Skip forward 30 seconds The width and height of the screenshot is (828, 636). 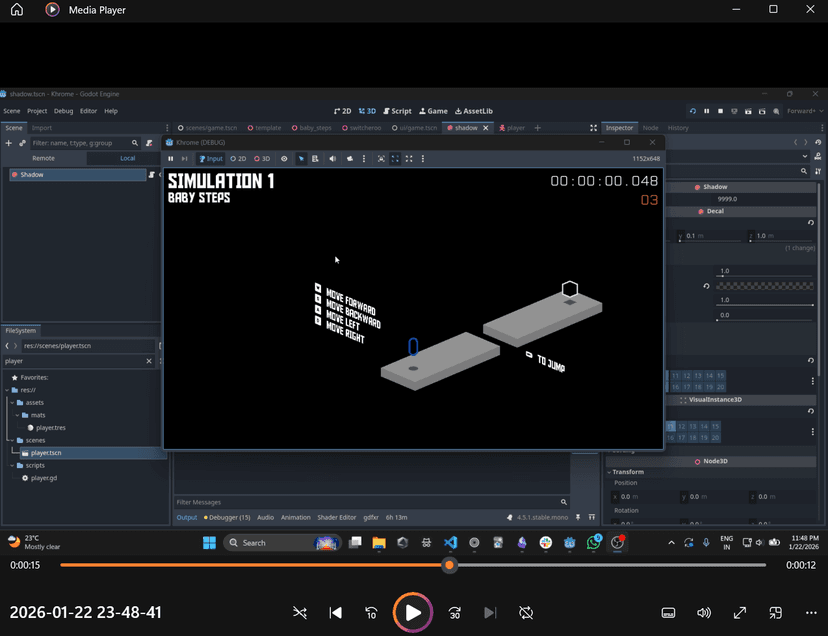455,612
